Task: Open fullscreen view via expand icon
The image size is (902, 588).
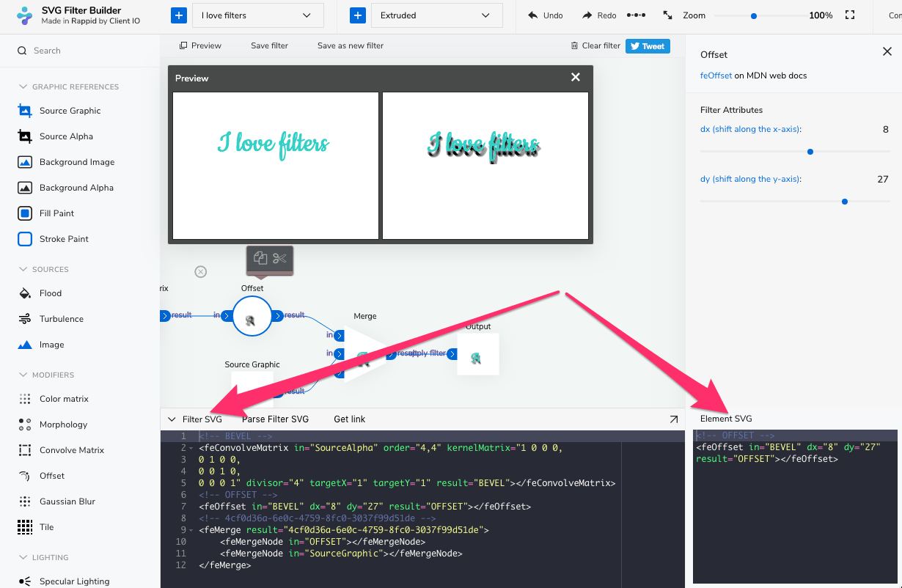Action: (849, 13)
